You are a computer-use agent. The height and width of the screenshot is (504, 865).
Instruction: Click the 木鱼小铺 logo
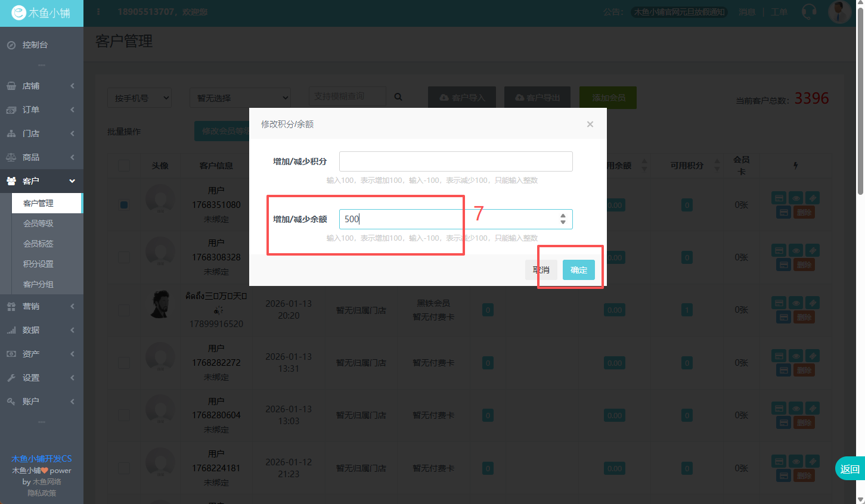click(42, 13)
